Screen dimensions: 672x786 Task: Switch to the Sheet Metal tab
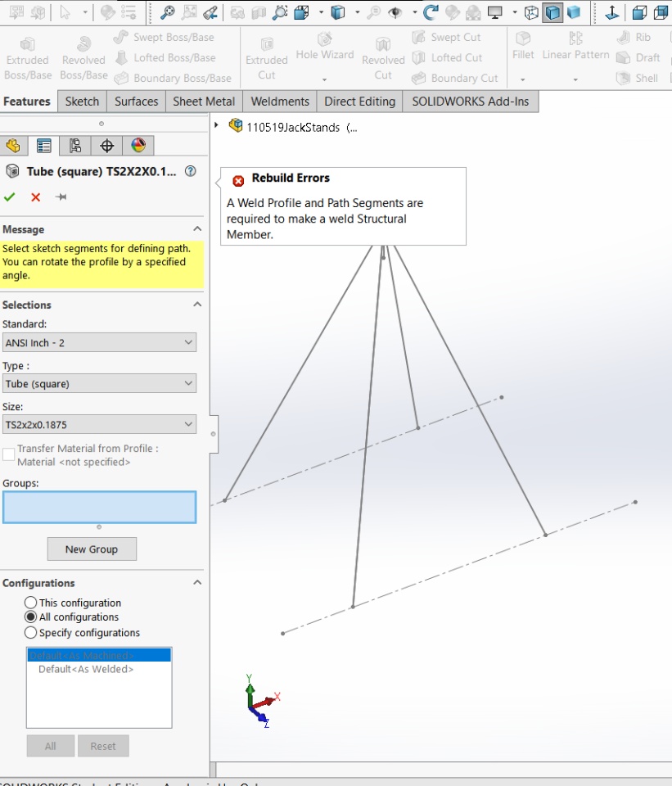(204, 102)
